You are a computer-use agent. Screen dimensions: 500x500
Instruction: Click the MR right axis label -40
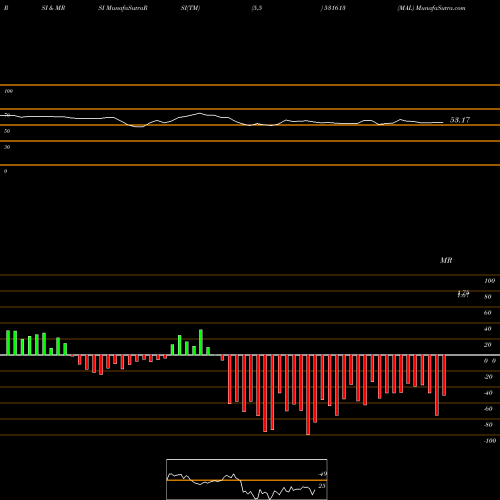coord(488,393)
